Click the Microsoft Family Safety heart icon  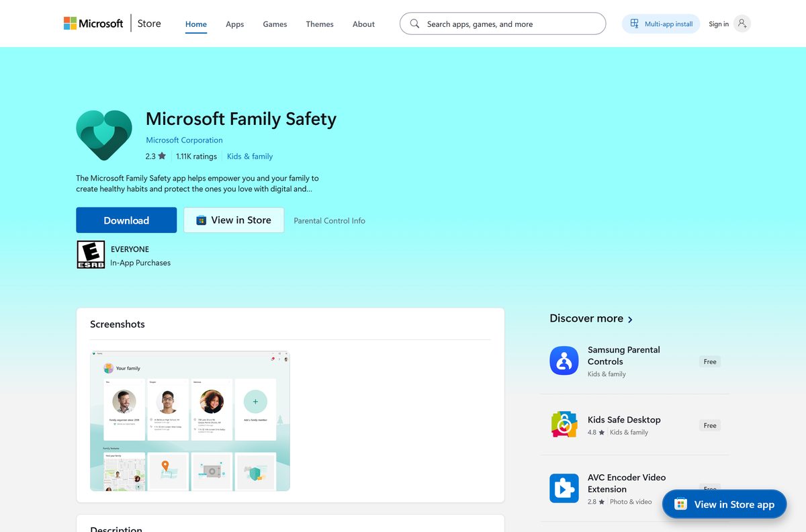pos(104,135)
